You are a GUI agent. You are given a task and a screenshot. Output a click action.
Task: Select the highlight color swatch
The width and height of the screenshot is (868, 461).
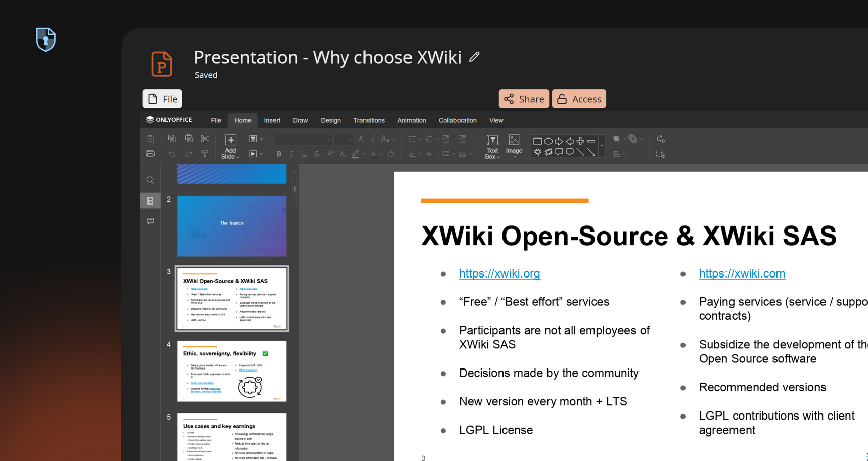[x=355, y=154]
